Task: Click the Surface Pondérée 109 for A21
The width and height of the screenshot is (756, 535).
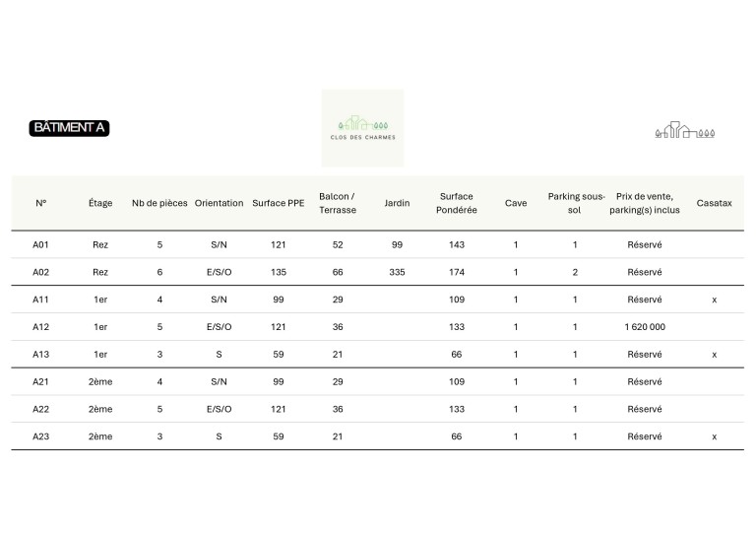Action: click(x=456, y=381)
